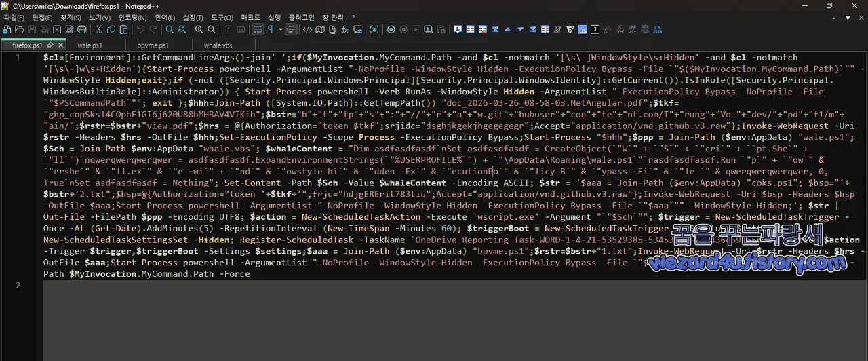Screen dimensions: 868x361
Task: Open the 찾기(S) menu
Action: point(71,18)
